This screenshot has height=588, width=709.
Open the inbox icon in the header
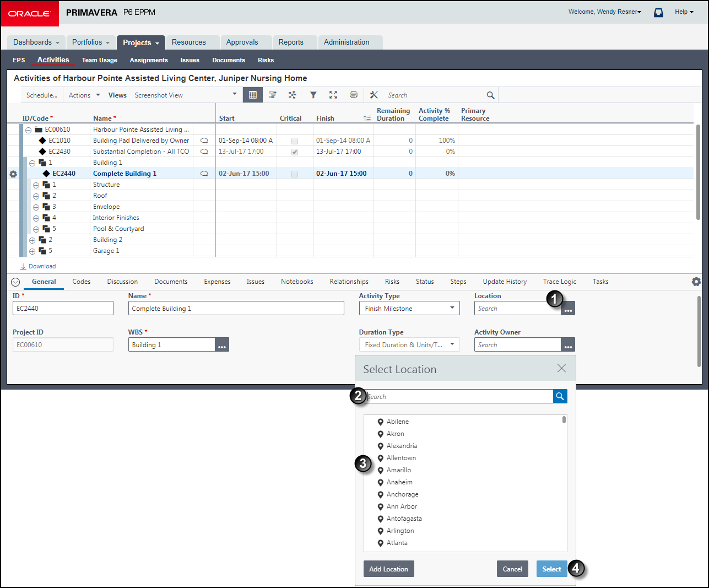tap(658, 12)
